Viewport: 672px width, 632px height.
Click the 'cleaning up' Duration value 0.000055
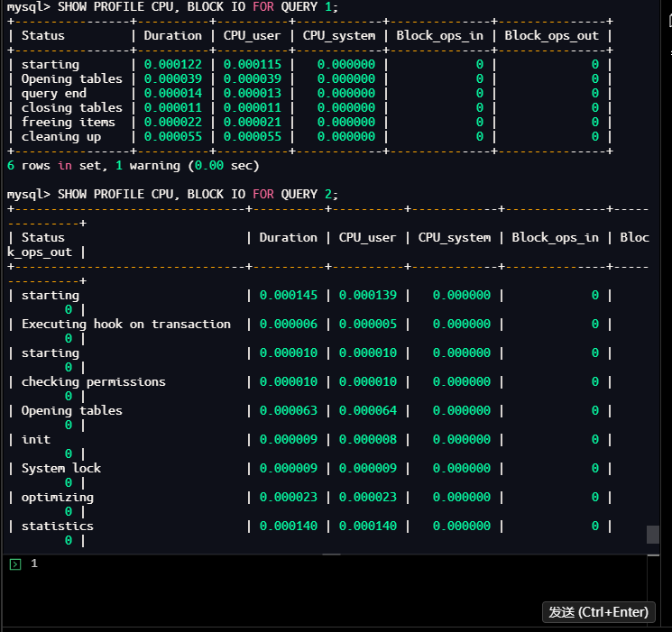[x=172, y=137]
